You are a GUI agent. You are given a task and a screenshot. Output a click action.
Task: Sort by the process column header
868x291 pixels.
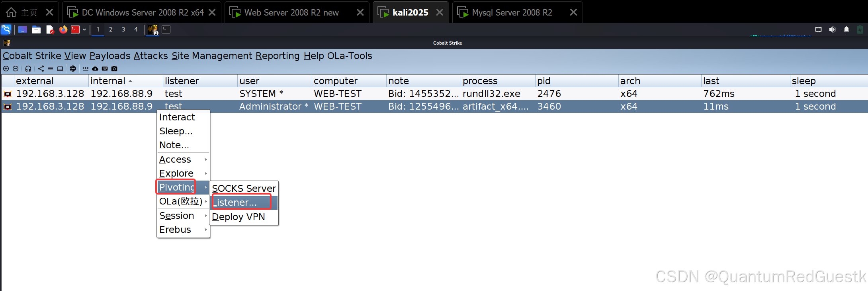(498, 81)
